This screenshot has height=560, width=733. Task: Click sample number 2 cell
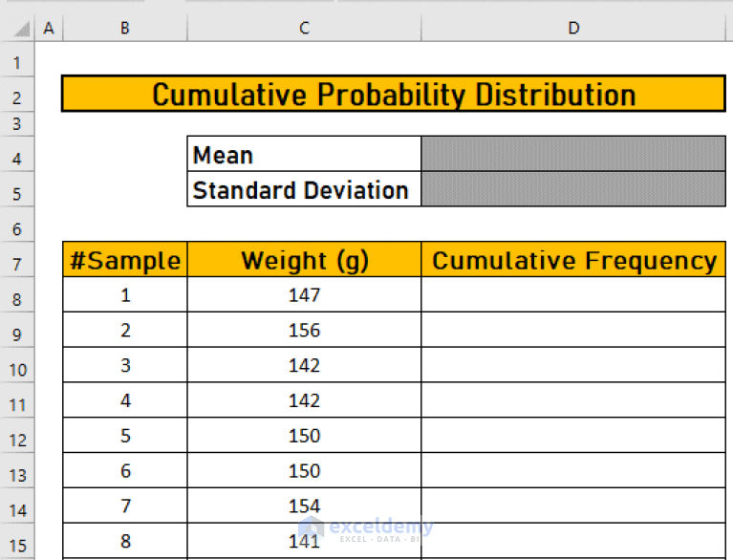(x=125, y=330)
